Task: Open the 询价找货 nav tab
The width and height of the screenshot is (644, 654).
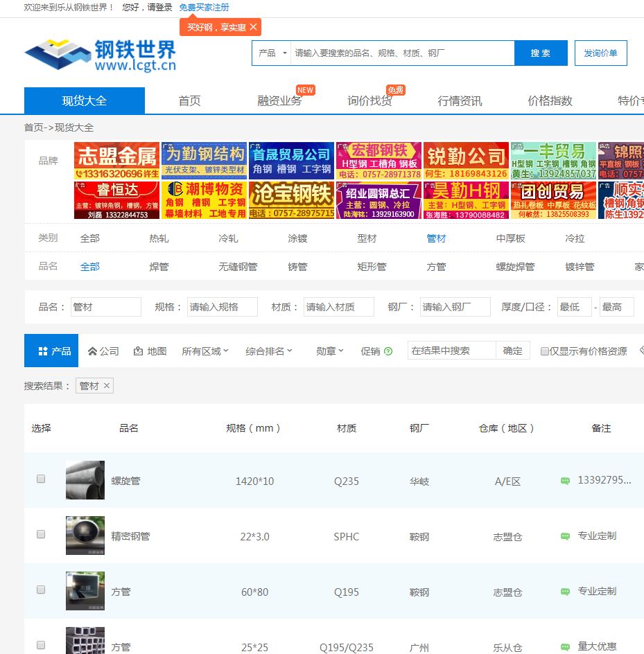Action: [x=369, y=100]
